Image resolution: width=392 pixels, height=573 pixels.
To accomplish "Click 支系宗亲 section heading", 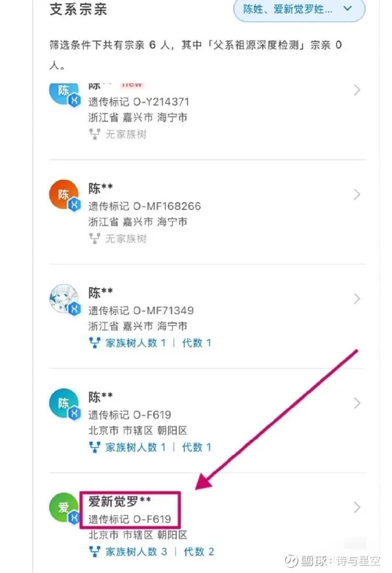I will tap(79, 10).
